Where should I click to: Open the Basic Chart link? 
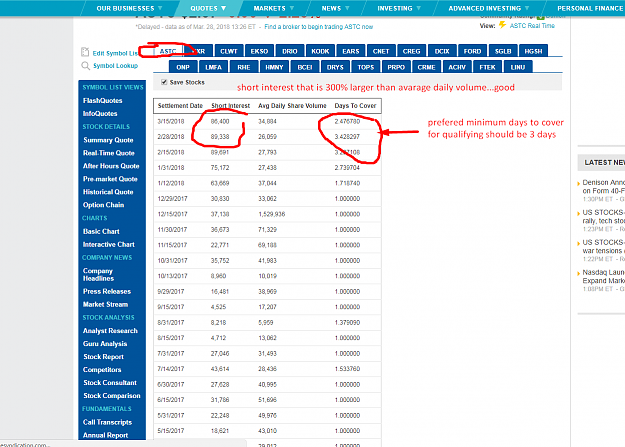pyautogui.click(x=101, y=231)
